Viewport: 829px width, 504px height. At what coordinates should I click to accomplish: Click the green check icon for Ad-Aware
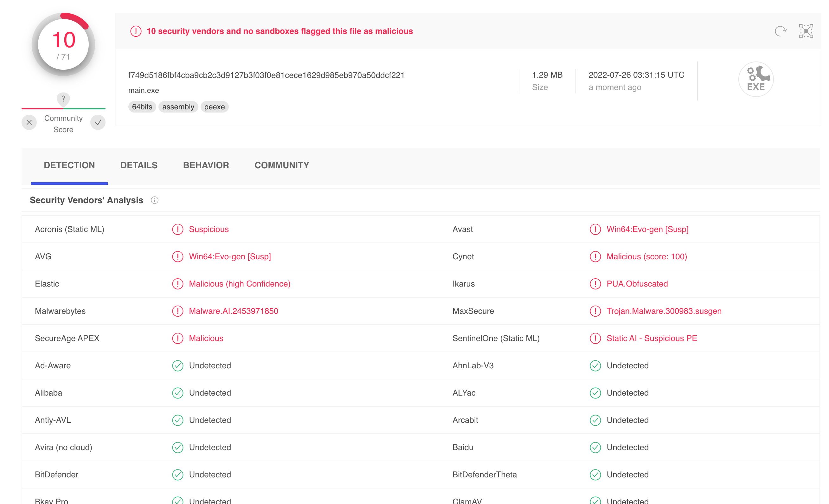pyautogui.click(x=178, y=365)
